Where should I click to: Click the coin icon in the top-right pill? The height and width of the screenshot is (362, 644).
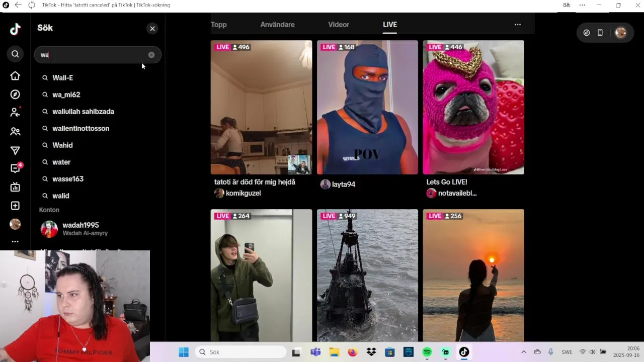pyautogui.click(x=587, y=33)
